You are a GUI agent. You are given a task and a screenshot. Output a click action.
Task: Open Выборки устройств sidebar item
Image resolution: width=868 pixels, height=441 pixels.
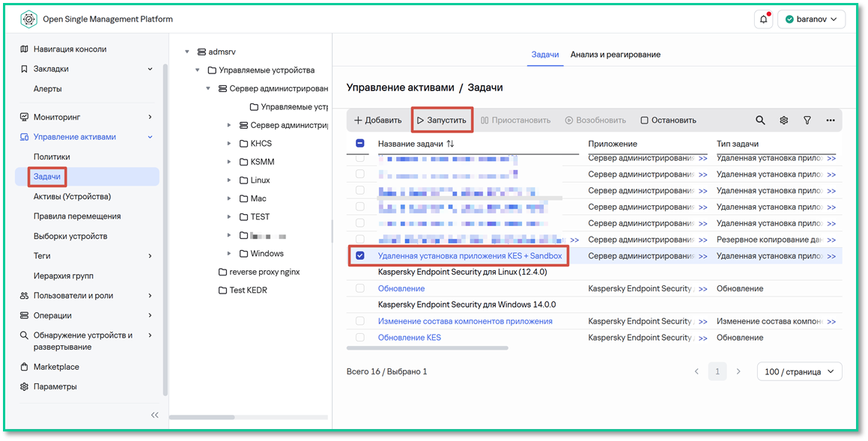tap(70, 237)
